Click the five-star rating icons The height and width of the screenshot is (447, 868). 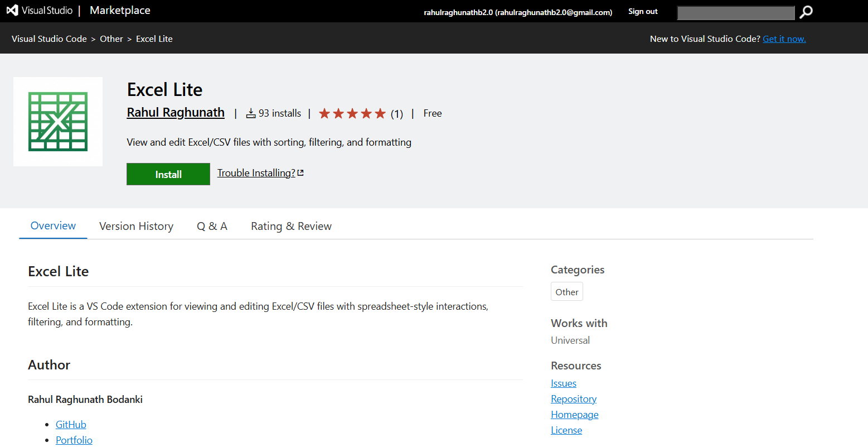pyautogui.click(x=352, y=114)
